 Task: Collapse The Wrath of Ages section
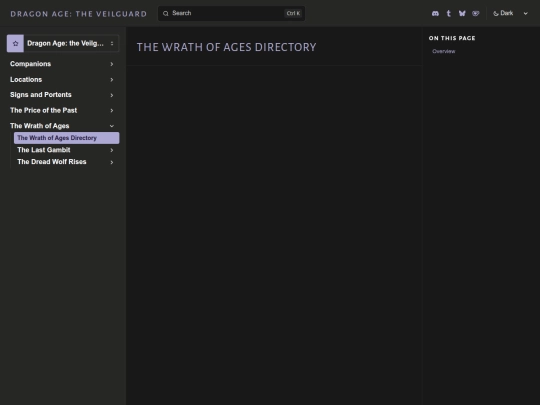(x=112, y=126)
